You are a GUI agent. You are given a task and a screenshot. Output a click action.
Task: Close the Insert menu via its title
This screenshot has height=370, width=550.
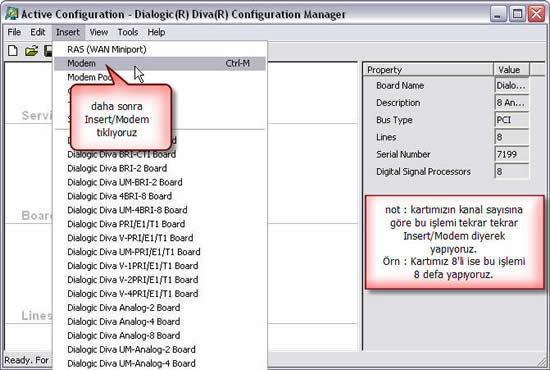[68, 32]
